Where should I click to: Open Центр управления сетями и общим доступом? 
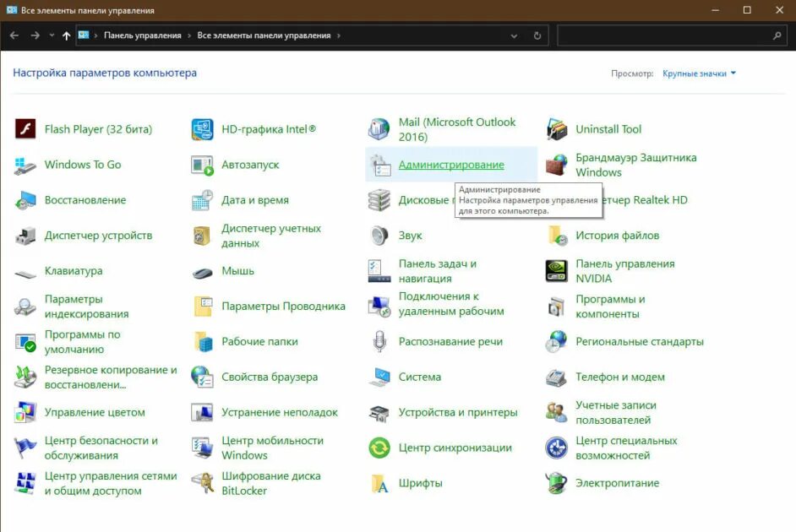(x=111, y=483)
